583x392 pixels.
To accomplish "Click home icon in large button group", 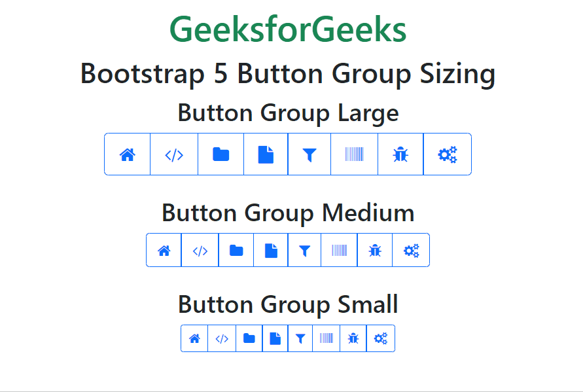I will (128, 155).
